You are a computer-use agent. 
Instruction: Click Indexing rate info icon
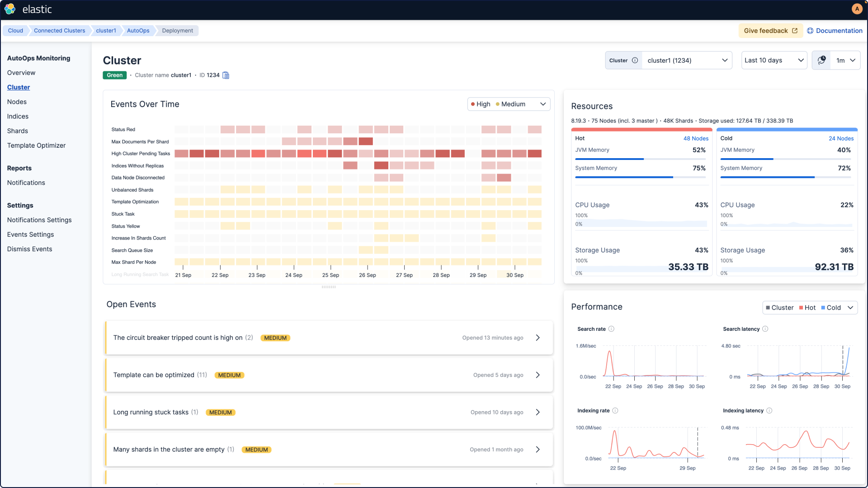(x=615, y=411)
